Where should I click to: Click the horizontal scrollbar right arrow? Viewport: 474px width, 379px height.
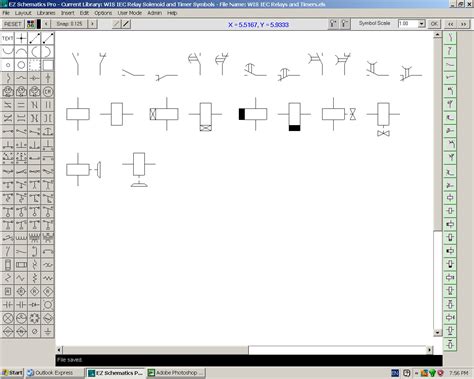[x=429, y=350]
